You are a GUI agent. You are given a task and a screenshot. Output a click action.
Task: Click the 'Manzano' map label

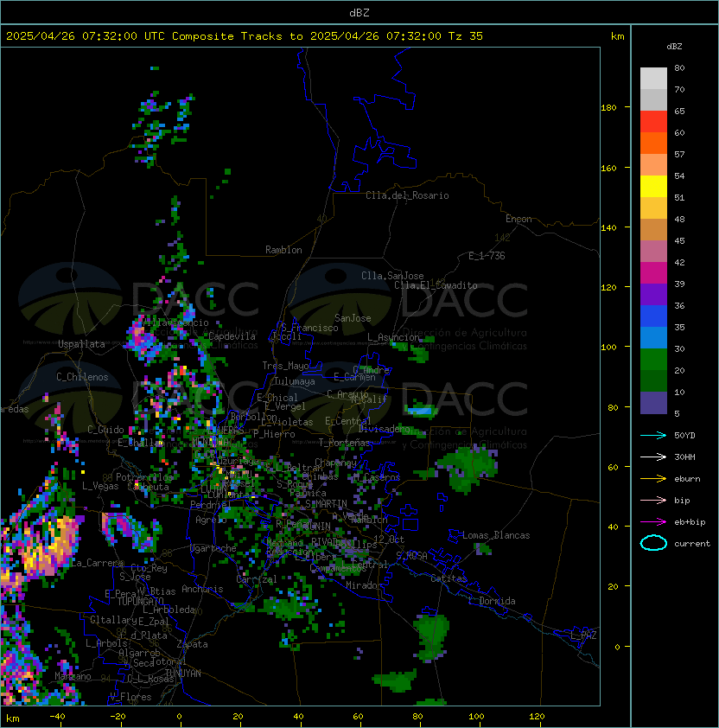(x=73, y=676)
